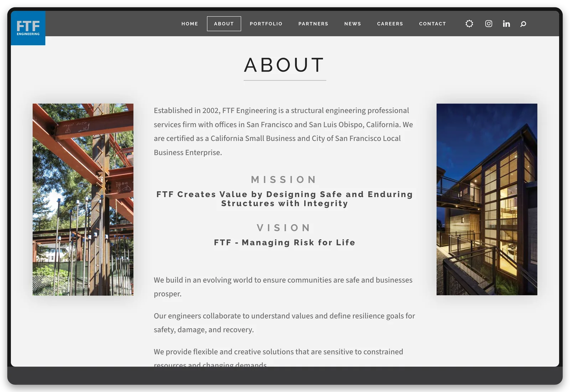Open the Portfolio menu item

[266, 23]
